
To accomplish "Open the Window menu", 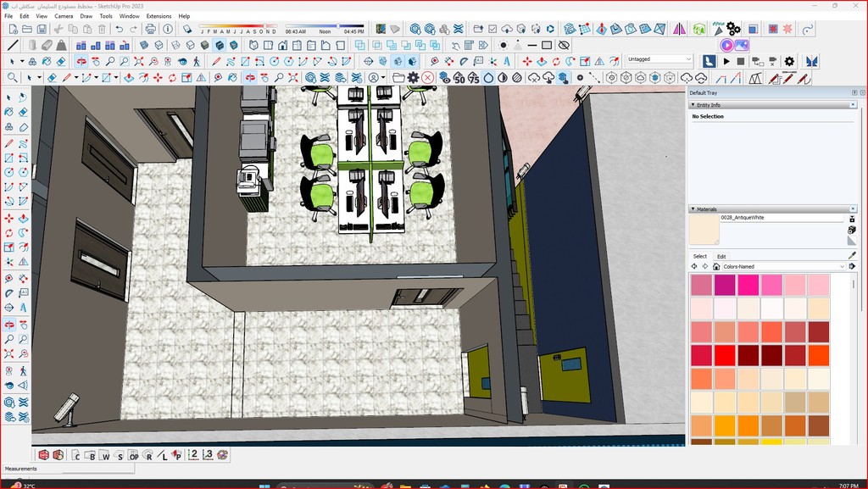I will coord(129,16).
